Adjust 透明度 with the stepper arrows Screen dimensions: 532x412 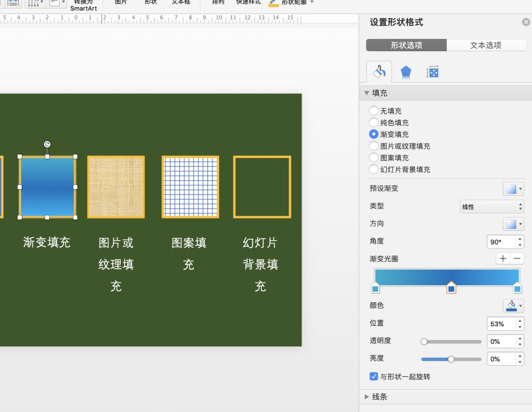(x=520, y=342)
